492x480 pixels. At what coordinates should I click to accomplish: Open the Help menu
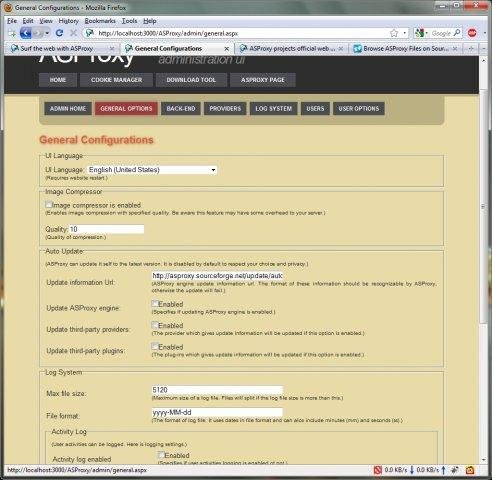[x=150, y=21]
